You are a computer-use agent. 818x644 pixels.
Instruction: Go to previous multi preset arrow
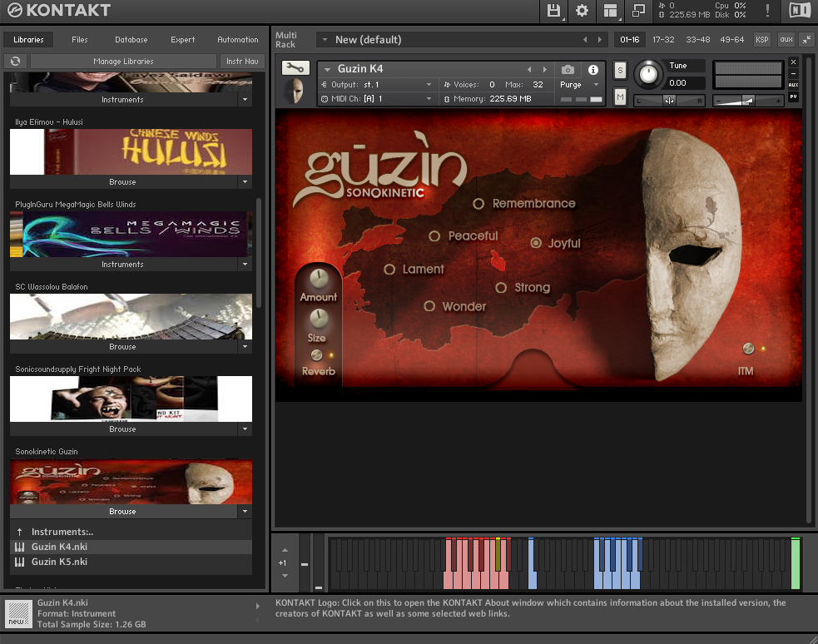[x=585, y=40]
